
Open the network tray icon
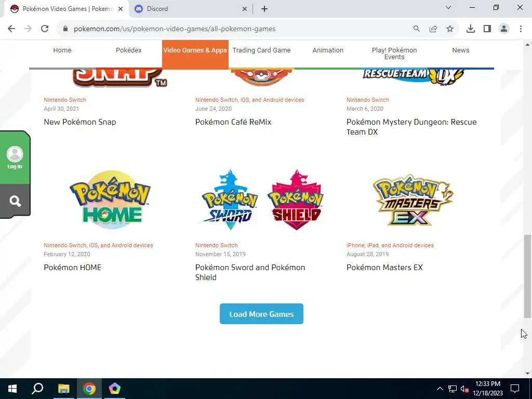pos(453,389)
